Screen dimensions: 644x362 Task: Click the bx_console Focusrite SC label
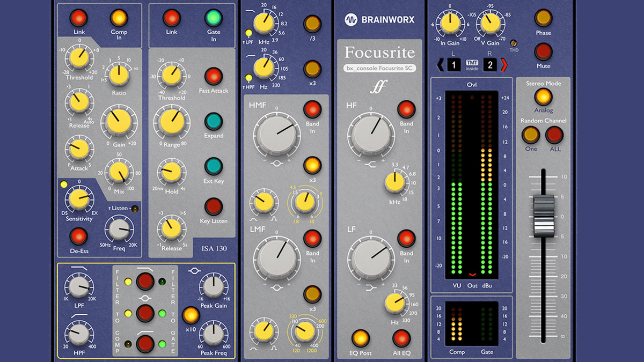pyautogui.click(x=379, y=69)
